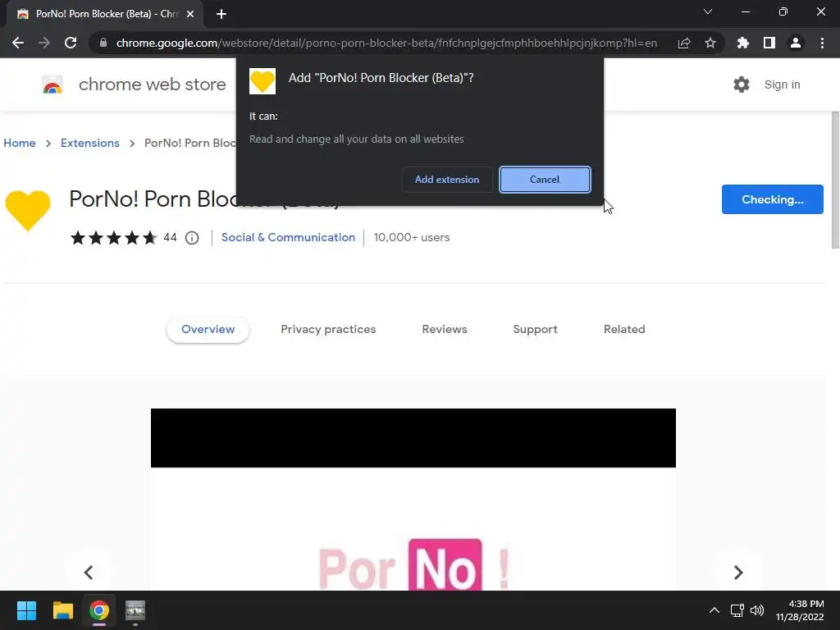Close the PorNo! Porn Blocker tab
Viewport: 840px width, 630px height.
coord(190,14)
